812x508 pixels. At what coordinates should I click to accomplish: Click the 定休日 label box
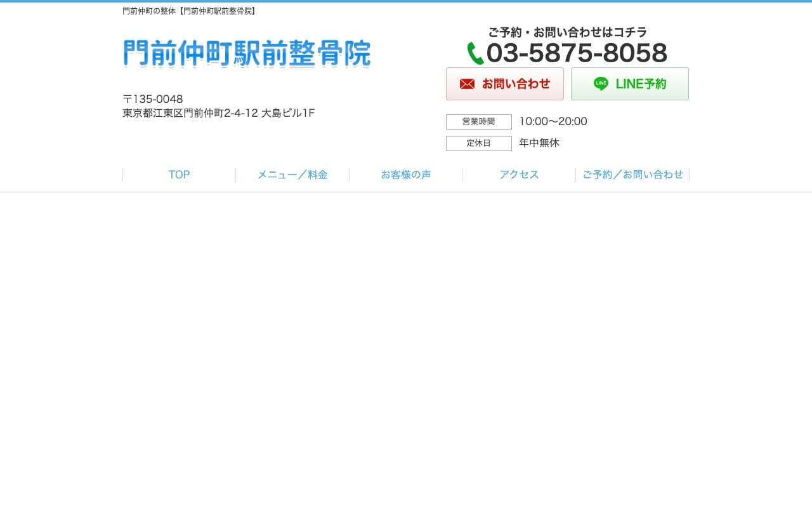[478, 144]
